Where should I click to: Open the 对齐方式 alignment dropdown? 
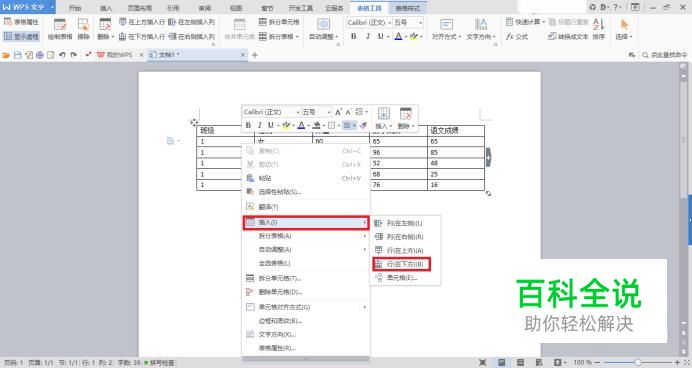[x=446, y=29]
